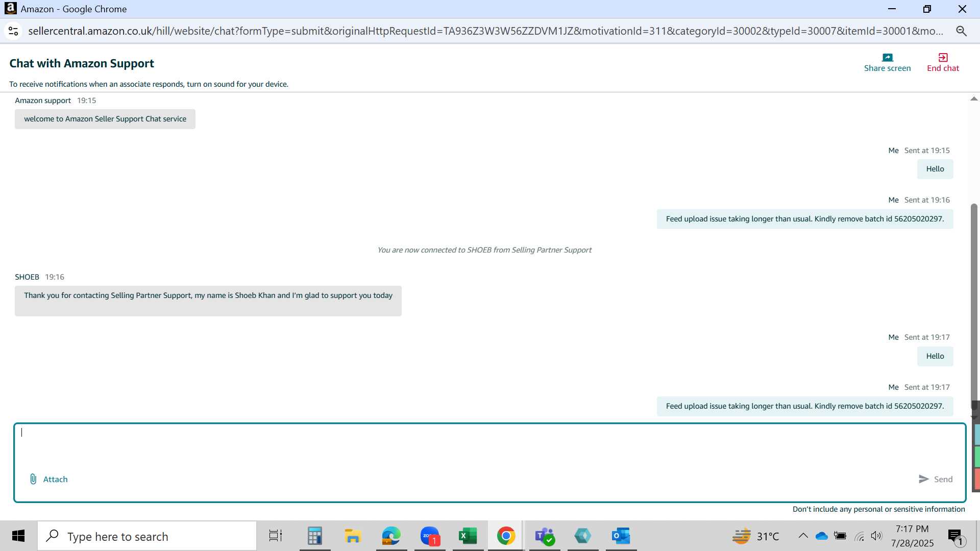The image size is (980, 551).
Task: Open OneDrive cloud tray icon
Action: (822, 536)
